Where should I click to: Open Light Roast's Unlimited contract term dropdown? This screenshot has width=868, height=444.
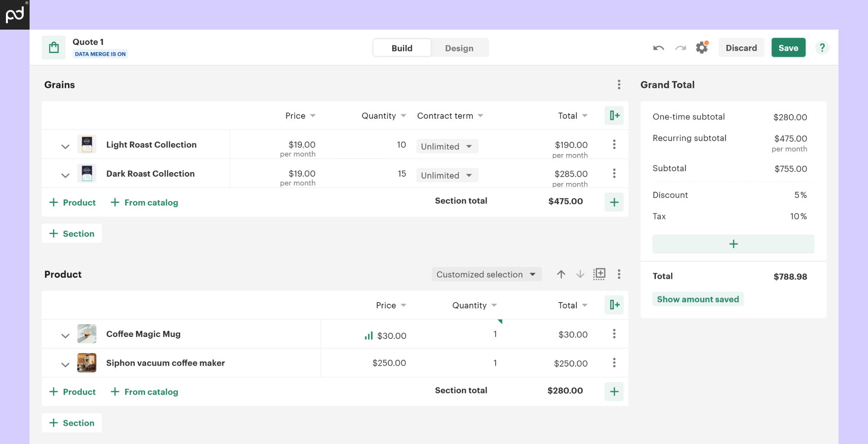pos(446,146)
